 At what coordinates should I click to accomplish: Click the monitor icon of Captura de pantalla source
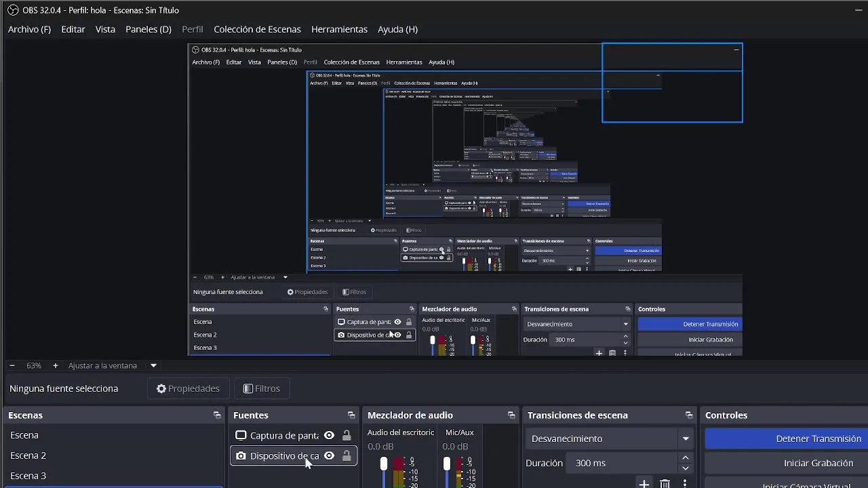[x=241, y=436]
